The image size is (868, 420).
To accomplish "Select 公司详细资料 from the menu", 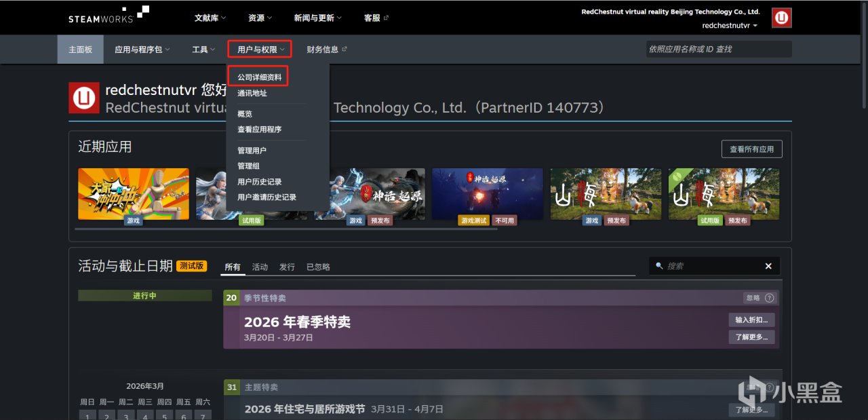I will click(259, 77).
